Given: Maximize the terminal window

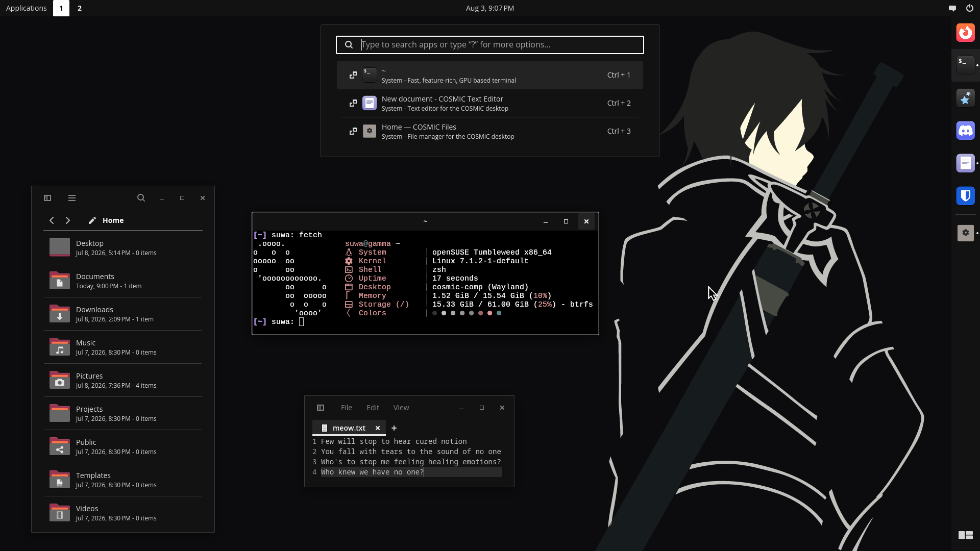Looking at the screenshot, I should [566, 221].
